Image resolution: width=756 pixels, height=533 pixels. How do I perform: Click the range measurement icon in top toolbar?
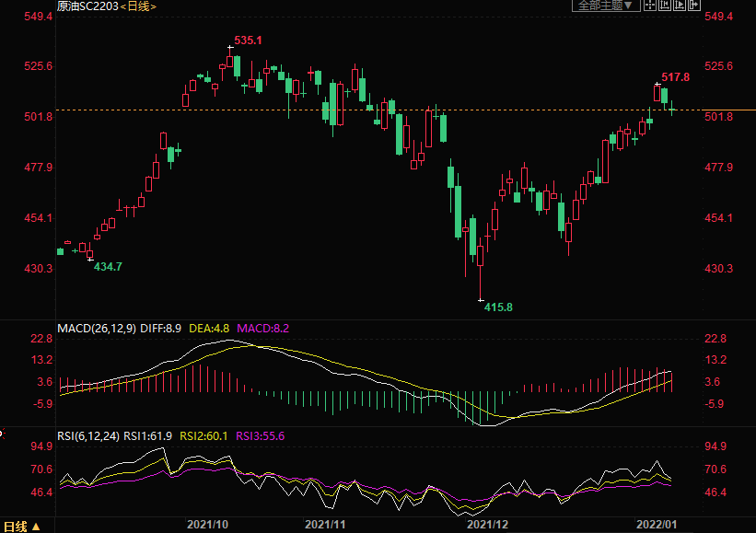point(664,6)
